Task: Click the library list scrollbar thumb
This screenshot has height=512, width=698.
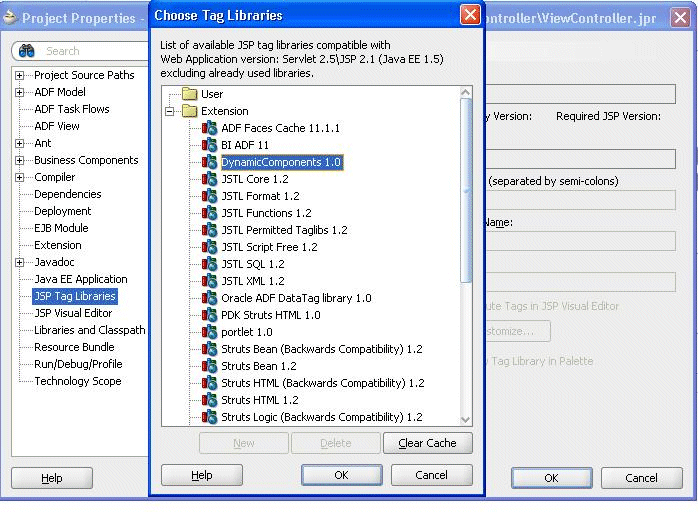Action: coord(466,191)
